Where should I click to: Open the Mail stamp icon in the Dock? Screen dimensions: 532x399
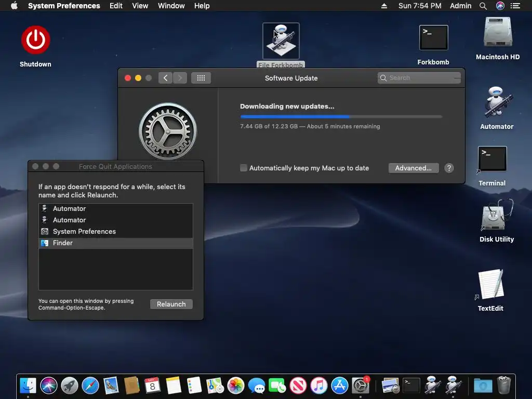click(x=111, y=386)
